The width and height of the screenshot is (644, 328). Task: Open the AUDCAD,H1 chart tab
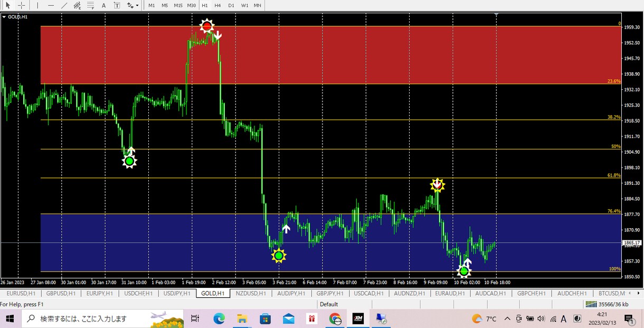[490, 293]
